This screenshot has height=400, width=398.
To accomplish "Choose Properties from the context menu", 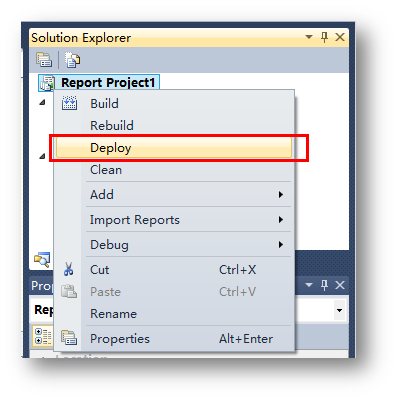I will tap(174, 339).
